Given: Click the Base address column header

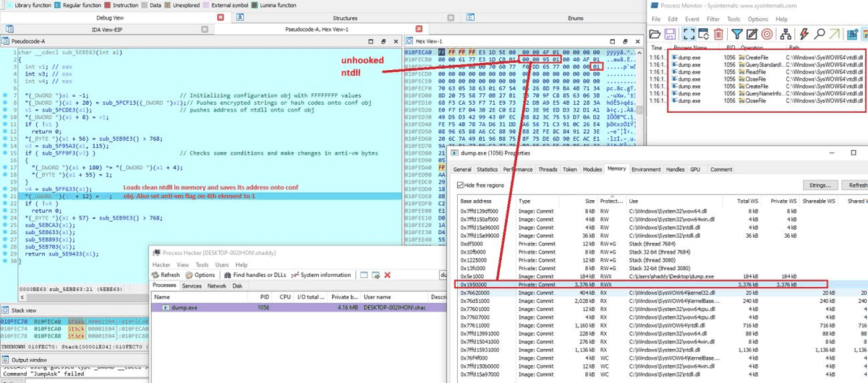Looking at the screenshot, I should pos(488,201).
